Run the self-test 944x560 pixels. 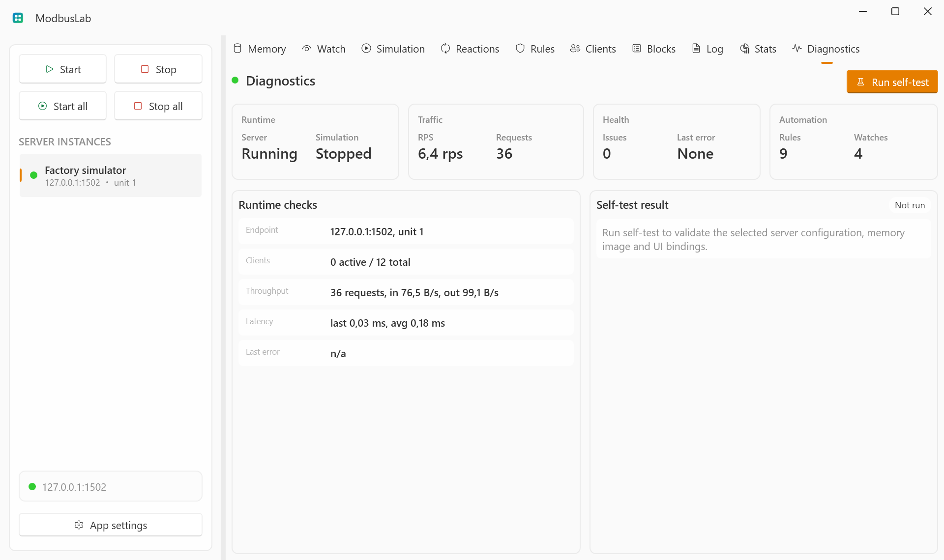[892, 82]
